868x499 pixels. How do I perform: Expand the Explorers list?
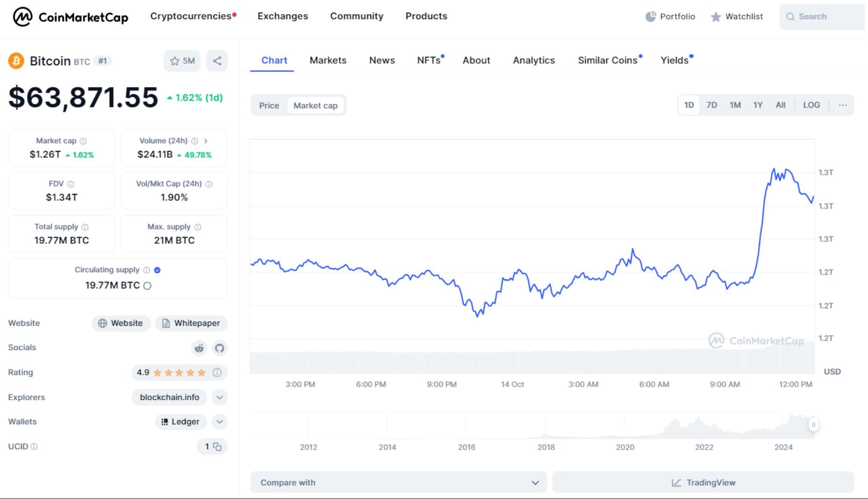pos(219,397)
